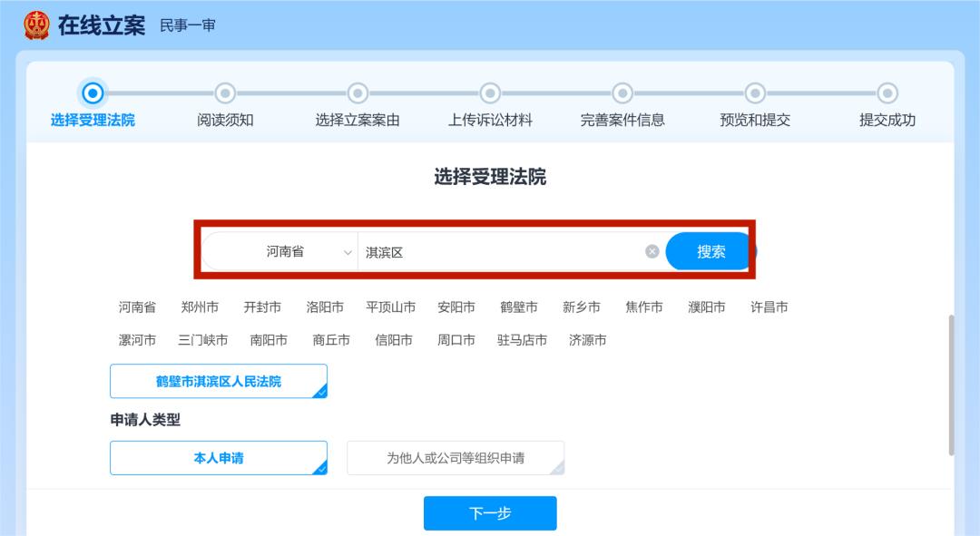
Task: Select the 许昌市 city link
Action: coord(769,307)
